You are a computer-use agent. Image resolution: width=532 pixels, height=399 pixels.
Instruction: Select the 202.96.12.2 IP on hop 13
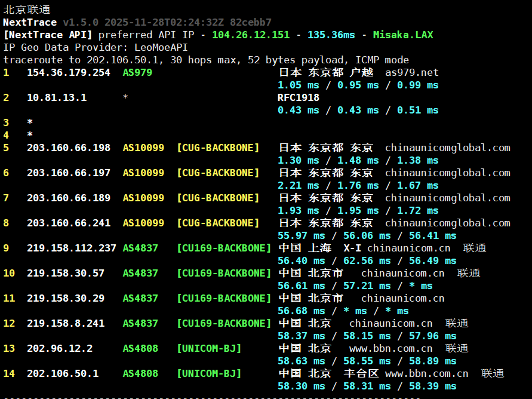pos(60,348)
